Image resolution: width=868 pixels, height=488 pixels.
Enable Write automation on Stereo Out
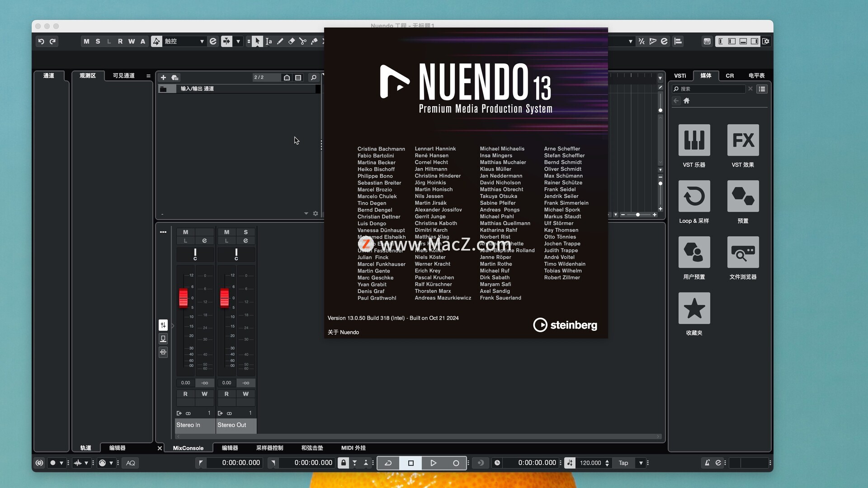245,394
